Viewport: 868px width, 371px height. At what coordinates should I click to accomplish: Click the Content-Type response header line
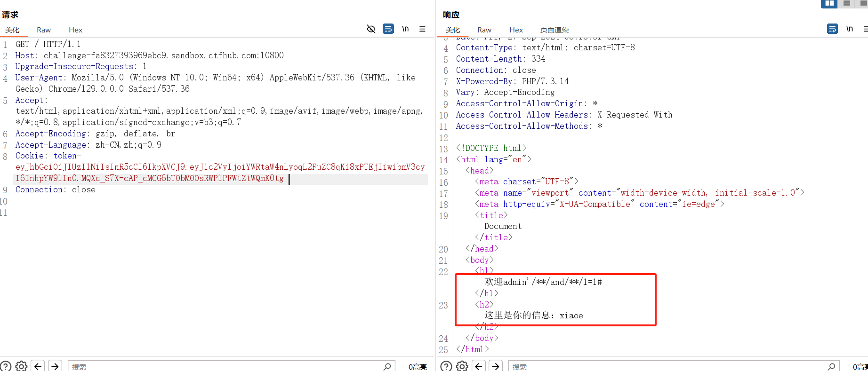point(546,48)
